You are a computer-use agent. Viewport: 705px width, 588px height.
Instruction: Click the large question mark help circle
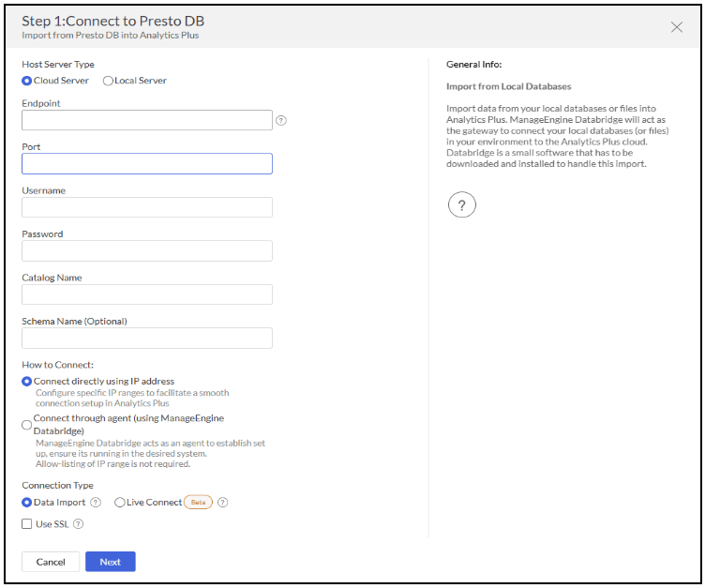point(461,204)
